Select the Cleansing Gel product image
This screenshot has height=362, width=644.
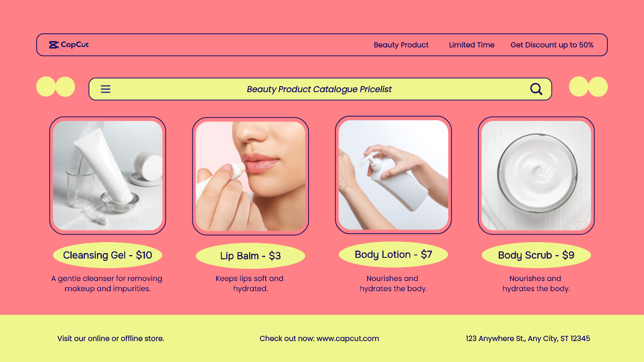point(107,176)
